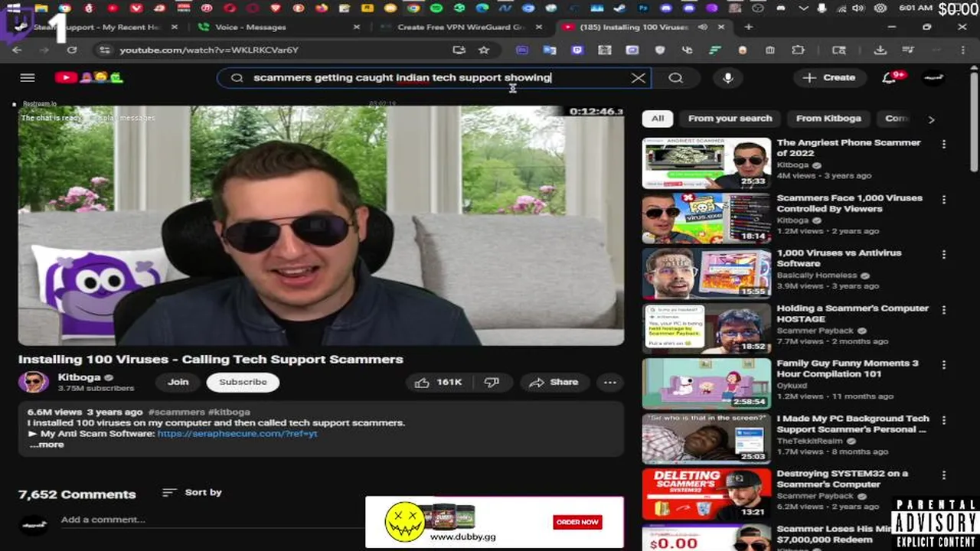Show more filter chips with the arrow
980x551 pixels.
(931, 119)
